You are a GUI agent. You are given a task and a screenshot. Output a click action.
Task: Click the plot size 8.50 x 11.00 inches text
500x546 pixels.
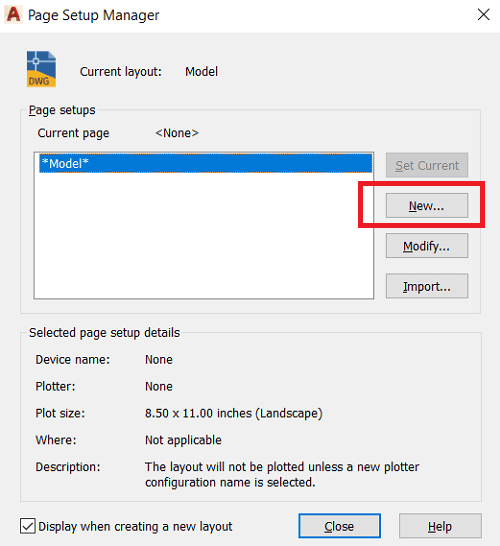(234, 413)
